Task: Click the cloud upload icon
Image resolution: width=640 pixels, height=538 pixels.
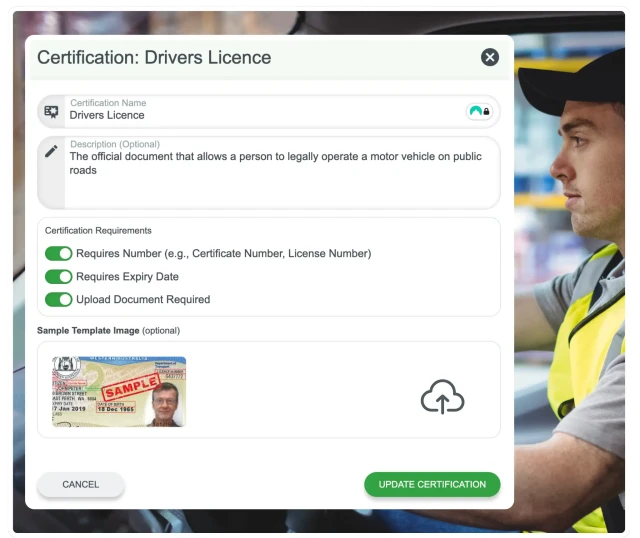Action: coord(442,398)
